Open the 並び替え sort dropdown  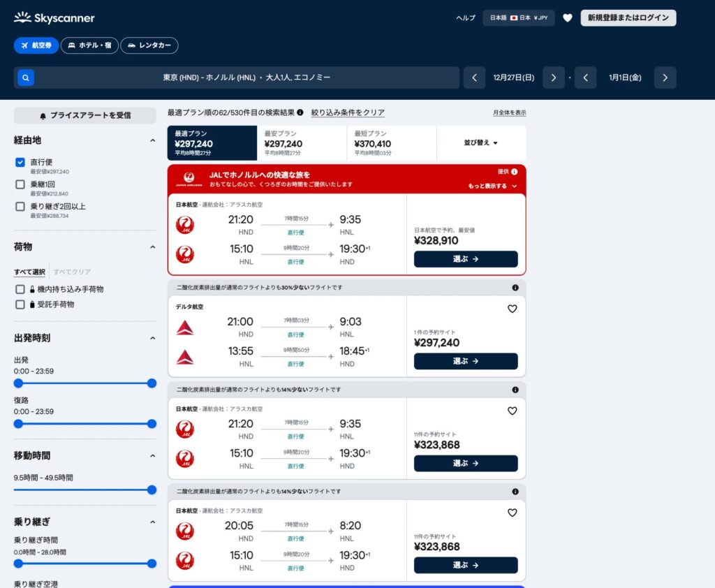481,142
